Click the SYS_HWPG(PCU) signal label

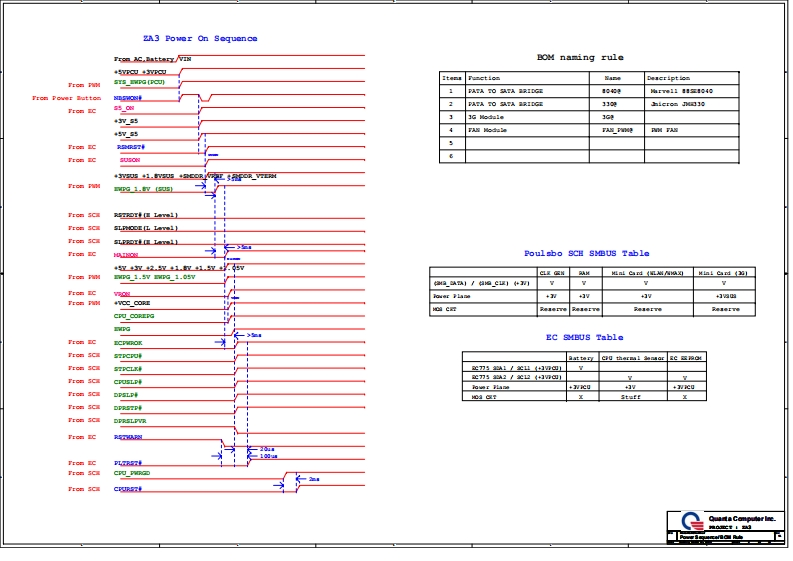point(140,82)
